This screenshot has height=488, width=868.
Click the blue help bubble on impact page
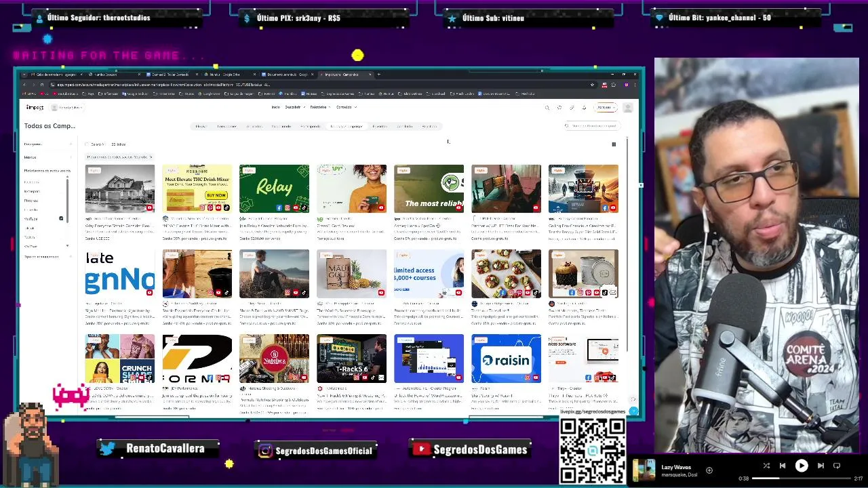pyautogui.click(x=633, y=411)
